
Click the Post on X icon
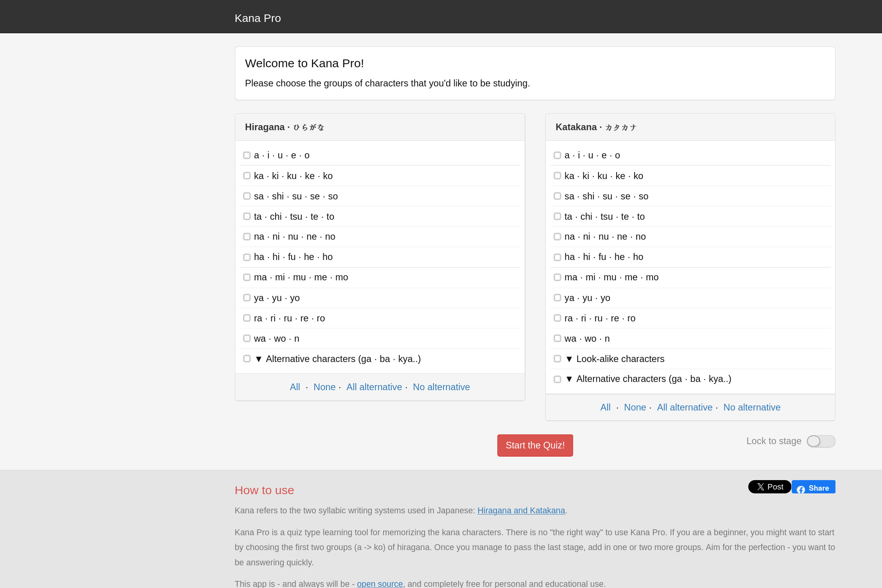click(x=769, y=487)
